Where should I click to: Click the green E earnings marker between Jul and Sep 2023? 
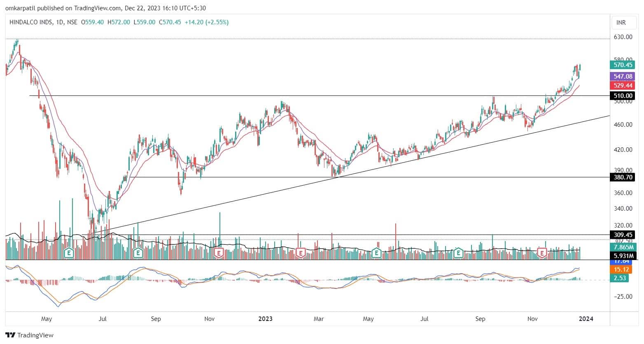(x=457, y=252)
